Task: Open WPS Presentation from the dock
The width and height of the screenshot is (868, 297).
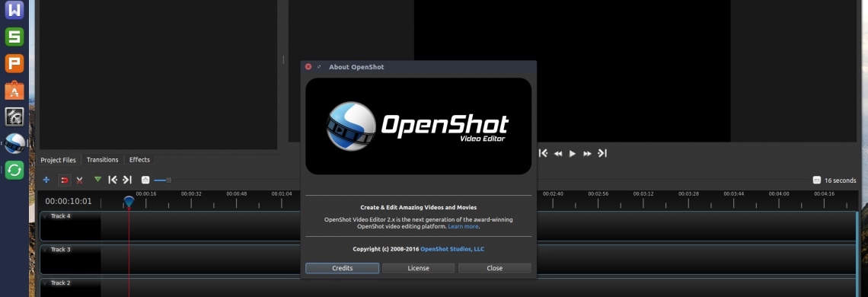Action: tap(14, 63)
